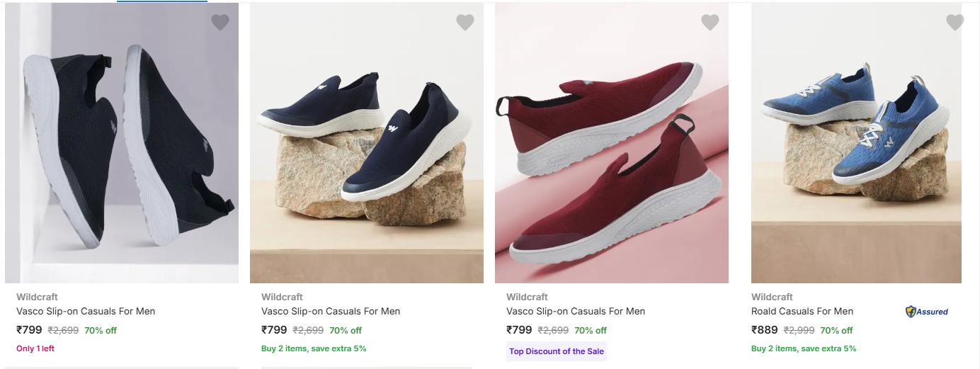
Task: Click Buy 2 items offer under navy shoe
Action: point(314,348)
